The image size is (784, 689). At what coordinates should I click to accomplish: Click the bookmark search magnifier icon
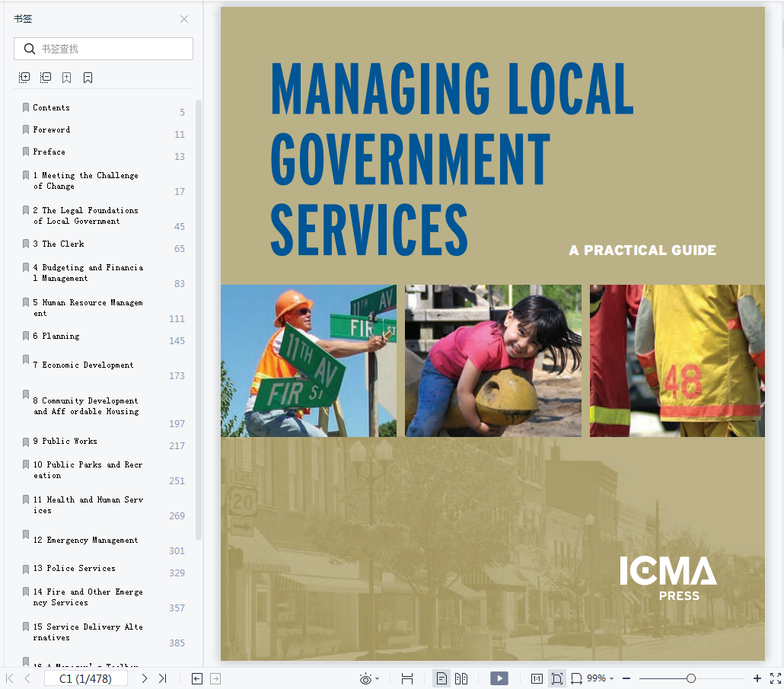[x=30, y=49]
